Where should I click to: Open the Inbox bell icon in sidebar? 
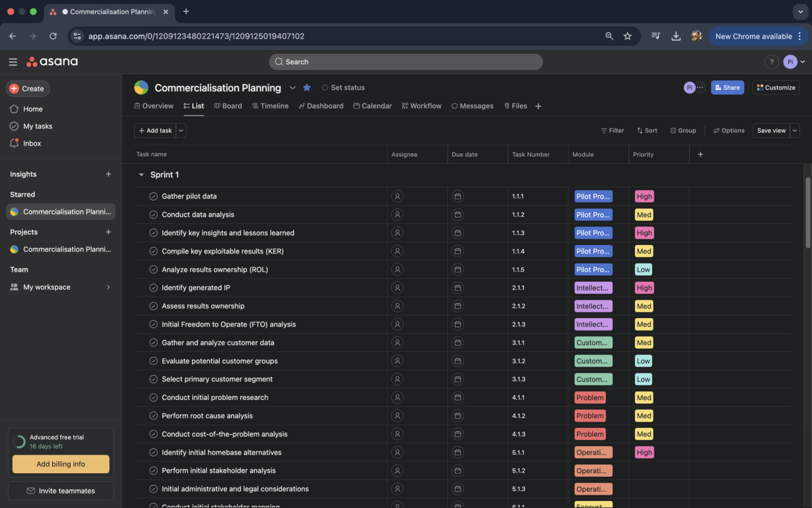15,144
